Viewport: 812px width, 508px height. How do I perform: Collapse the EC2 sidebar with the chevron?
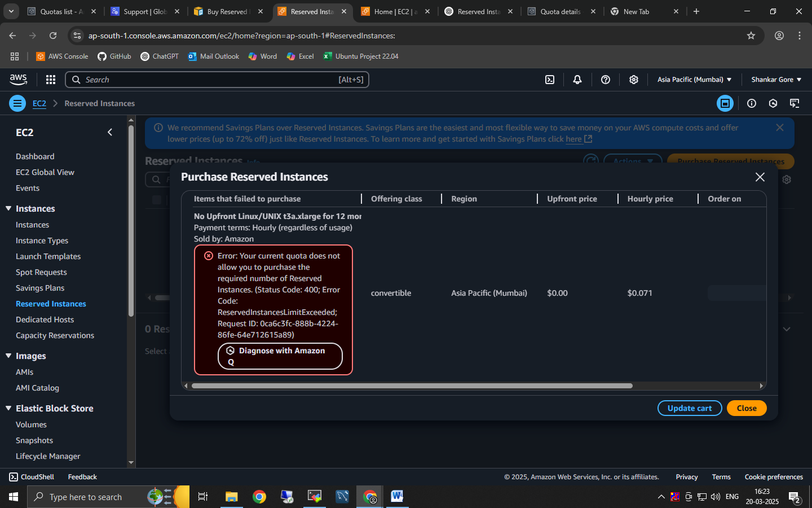110,132
